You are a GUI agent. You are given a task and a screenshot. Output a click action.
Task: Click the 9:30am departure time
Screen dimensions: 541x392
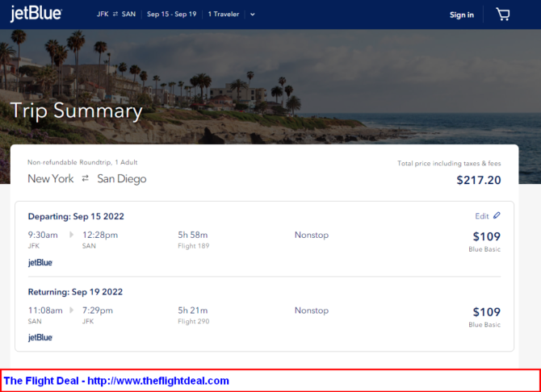pyautogui.click(x=43, y=235)
